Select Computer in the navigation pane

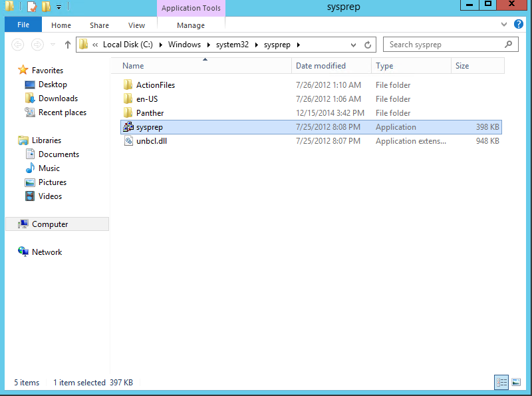[57, 224]
